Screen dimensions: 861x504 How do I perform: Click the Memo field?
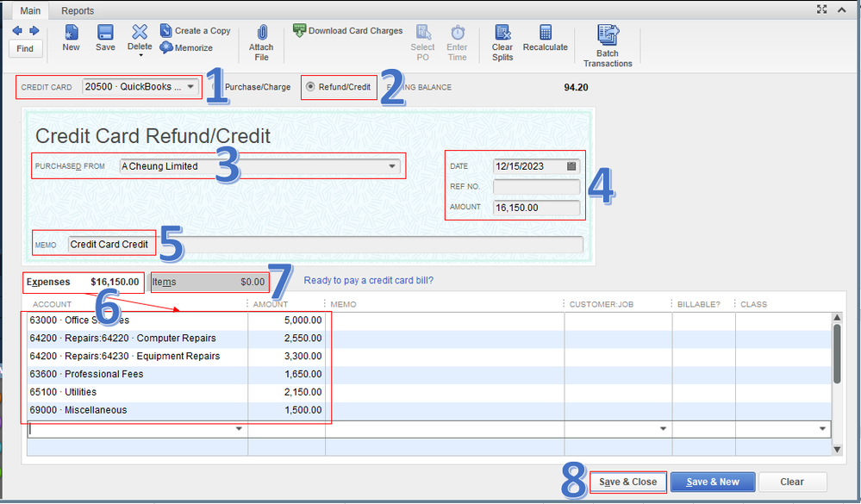point(325,245)
